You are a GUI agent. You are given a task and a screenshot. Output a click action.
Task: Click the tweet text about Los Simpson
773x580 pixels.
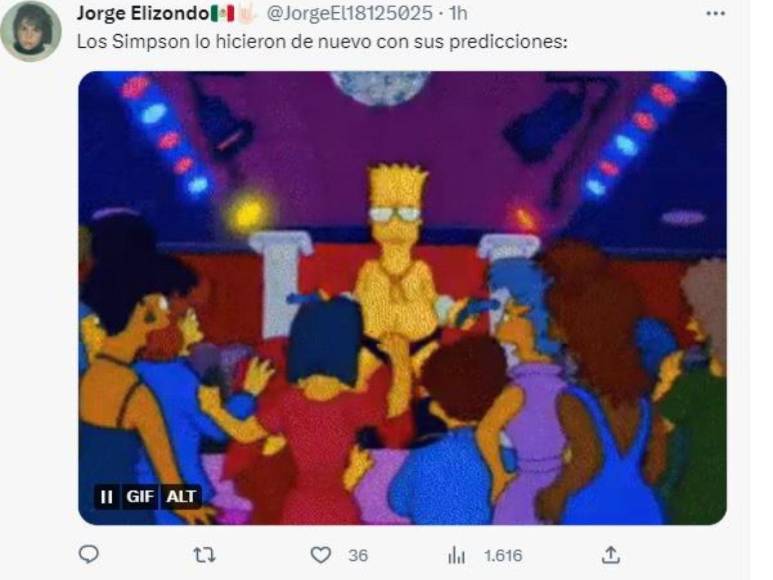click(322, 42)
